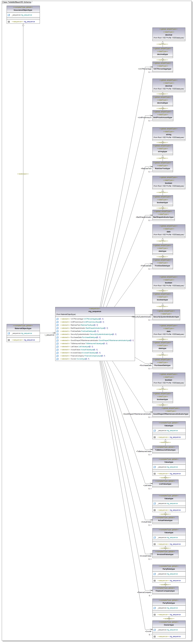The width and height of the screenshot is (196, 644).
Task: Click the attribute icon beside _sequence in InsuranceObjecttype
Action: pos(9,15)
